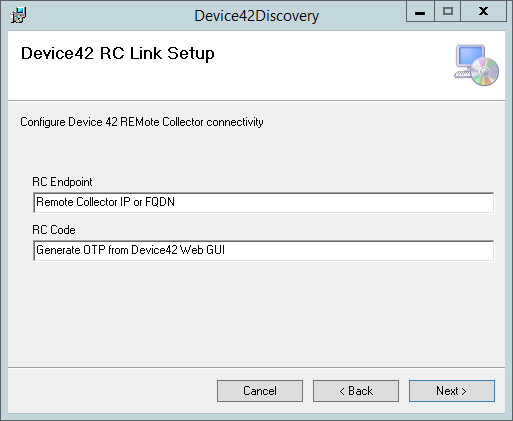513x421 pixels.
Task: Click the installer icon in the title bar
Action: click(18, 15)
